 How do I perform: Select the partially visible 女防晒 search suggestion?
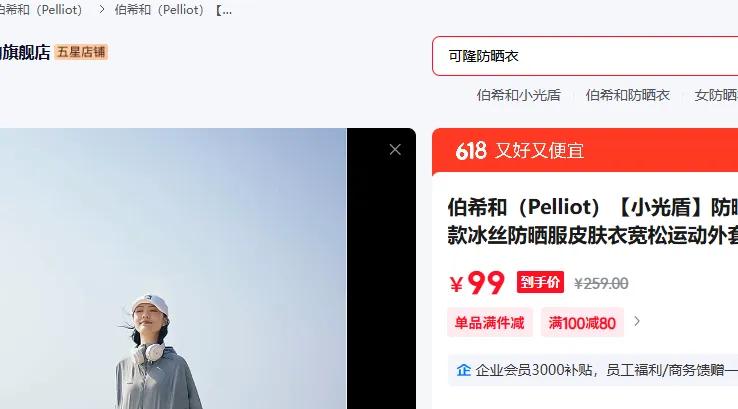pyautogui.click(x=716, y=96)
